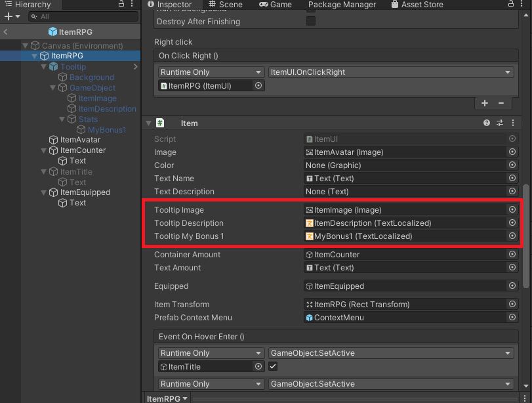
Task: Open object picker for Equipped field
Action: [512, 286]
